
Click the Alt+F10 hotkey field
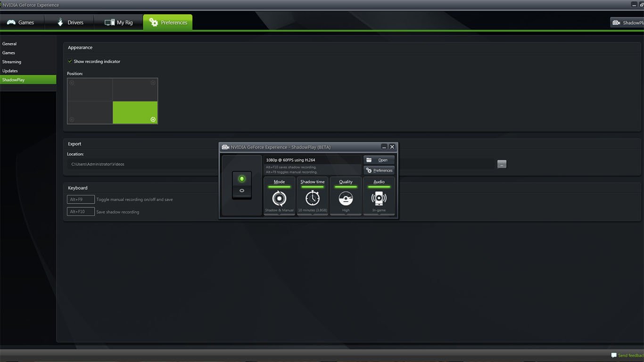(x=81, y=212)
